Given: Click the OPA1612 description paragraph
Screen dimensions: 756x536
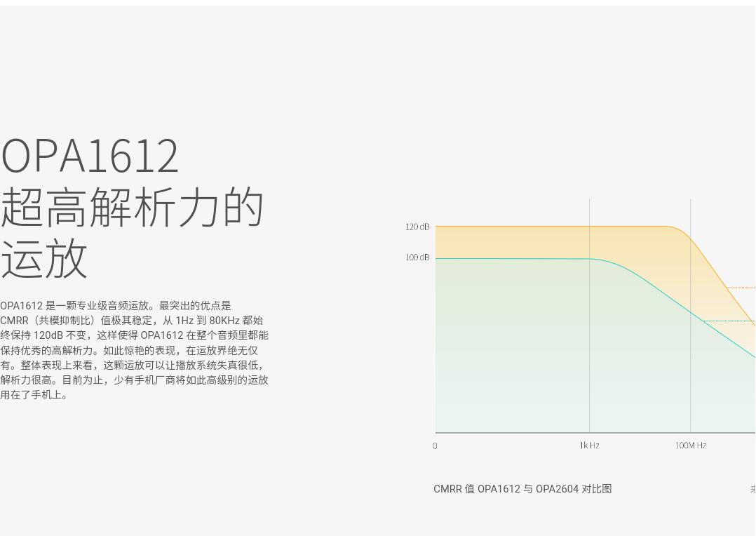Looking at the screenshot, I should [x=135, y=349].
